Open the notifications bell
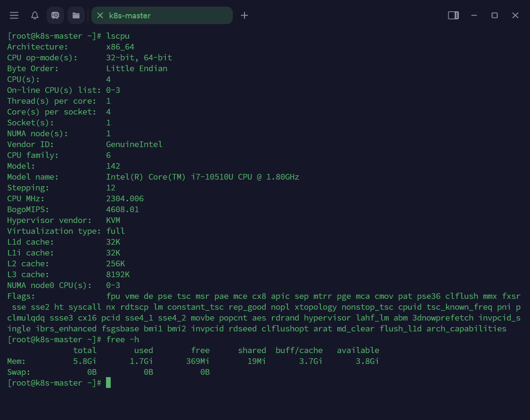530x420 pixels. tap(35, 16)
